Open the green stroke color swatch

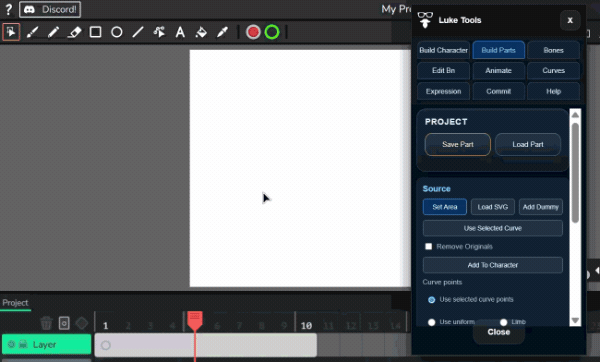pos(272,32)
